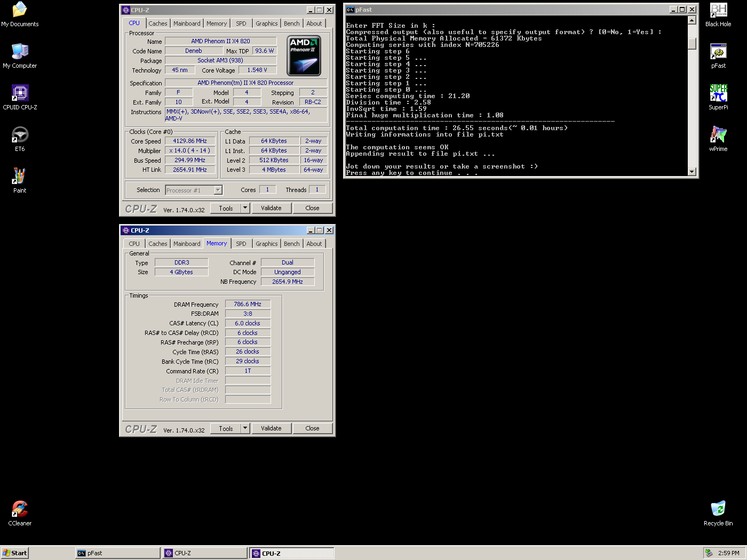Open Bench tab in lower CPU-Z window
Screen dimensions: 747x560
pyautogui.click(x=291, y=244)
